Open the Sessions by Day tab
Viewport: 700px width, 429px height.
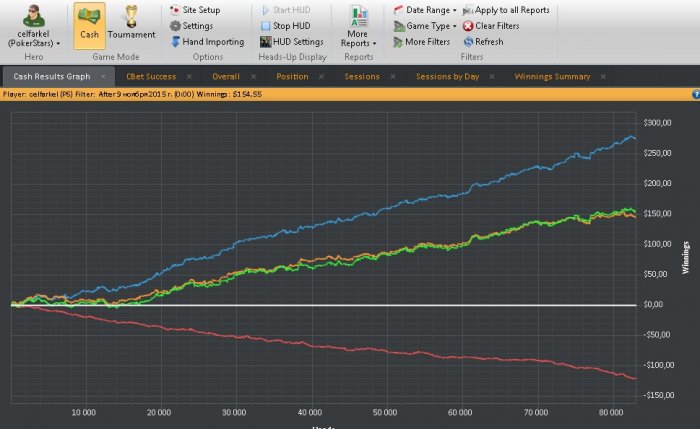click(447, 77)
